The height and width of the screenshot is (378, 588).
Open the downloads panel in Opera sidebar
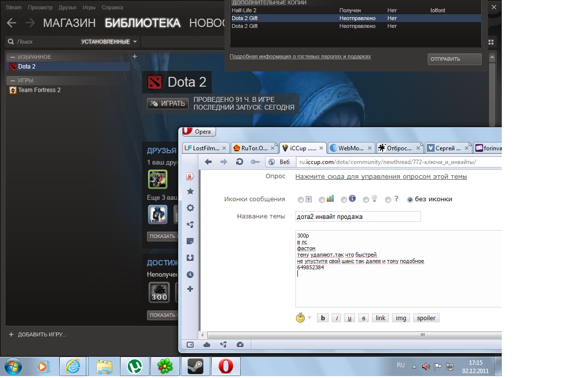[190, 258]
